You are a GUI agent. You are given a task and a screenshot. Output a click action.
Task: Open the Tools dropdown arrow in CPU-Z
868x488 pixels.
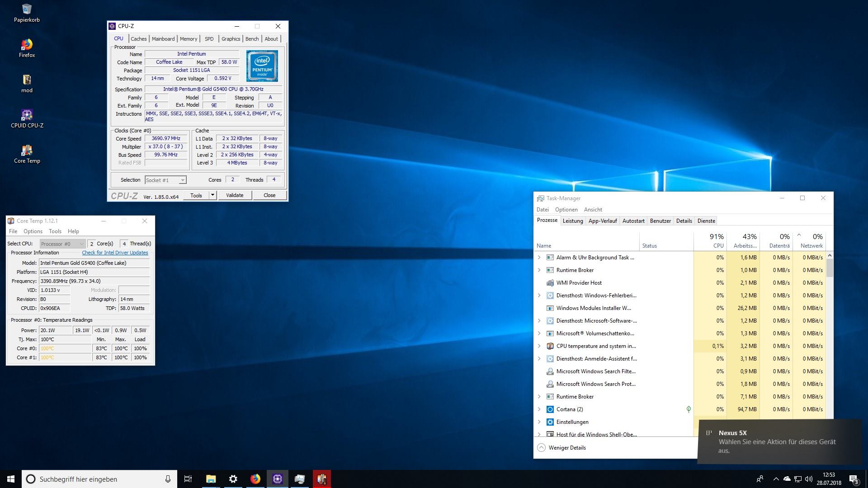[212, 195]
